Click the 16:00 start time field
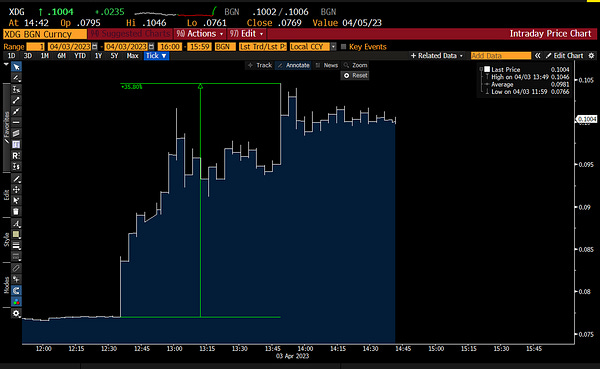 click(170, 47)
